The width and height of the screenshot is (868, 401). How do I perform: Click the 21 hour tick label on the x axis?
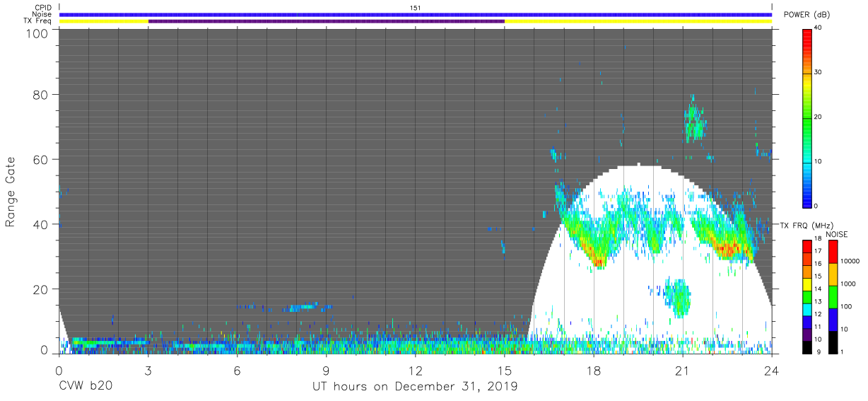pos(683,370)
